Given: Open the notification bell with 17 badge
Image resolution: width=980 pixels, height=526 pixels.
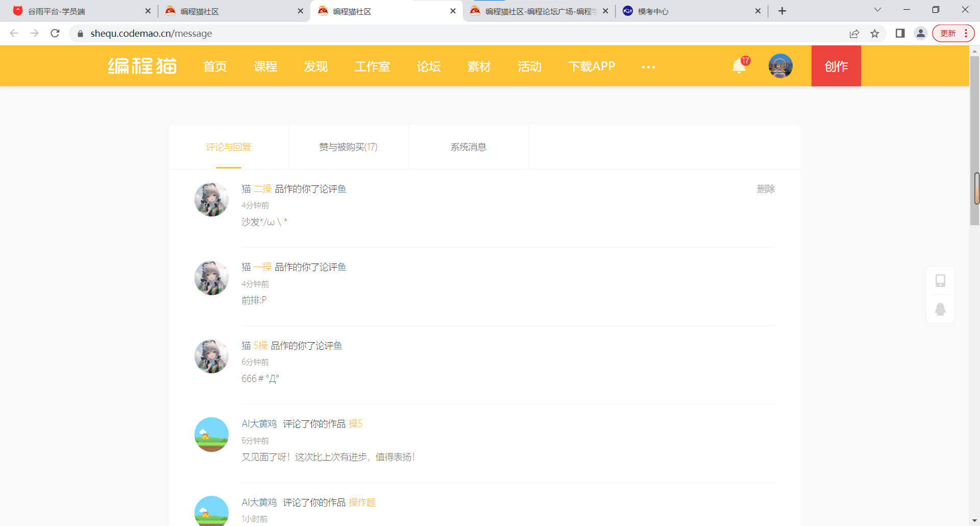Looking at the screenshot, I should point(740,66).
